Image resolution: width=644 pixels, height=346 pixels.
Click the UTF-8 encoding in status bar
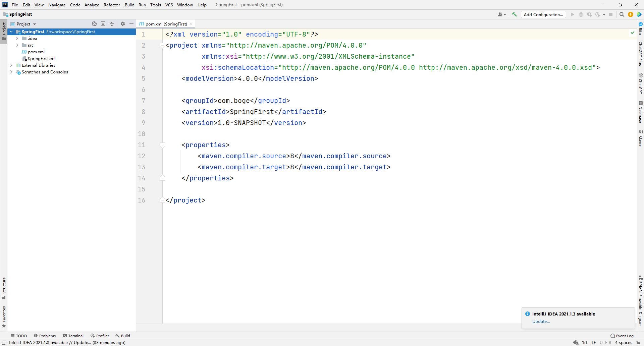605,342
